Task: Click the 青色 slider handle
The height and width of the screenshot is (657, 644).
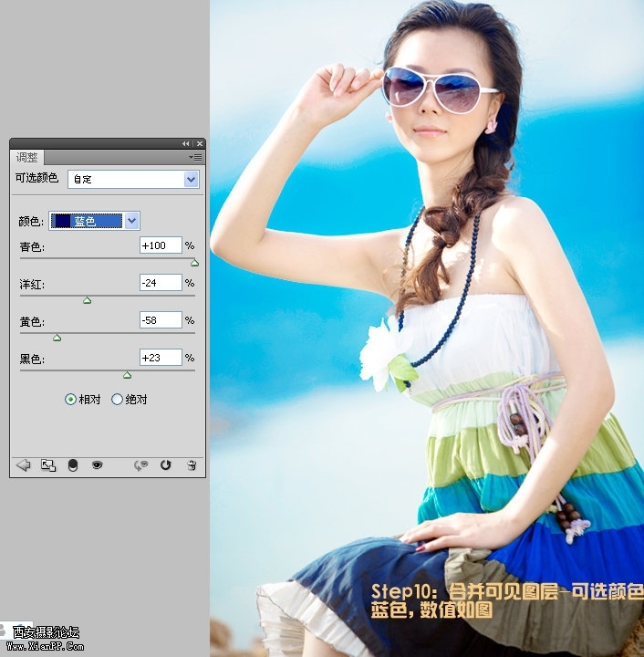Action: 194,263
